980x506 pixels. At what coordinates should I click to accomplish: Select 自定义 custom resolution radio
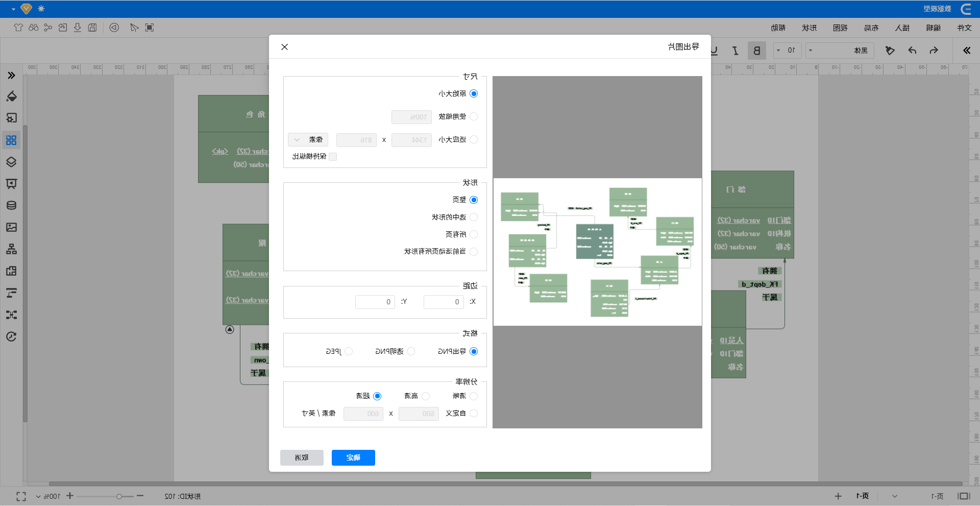pos(474,414)
